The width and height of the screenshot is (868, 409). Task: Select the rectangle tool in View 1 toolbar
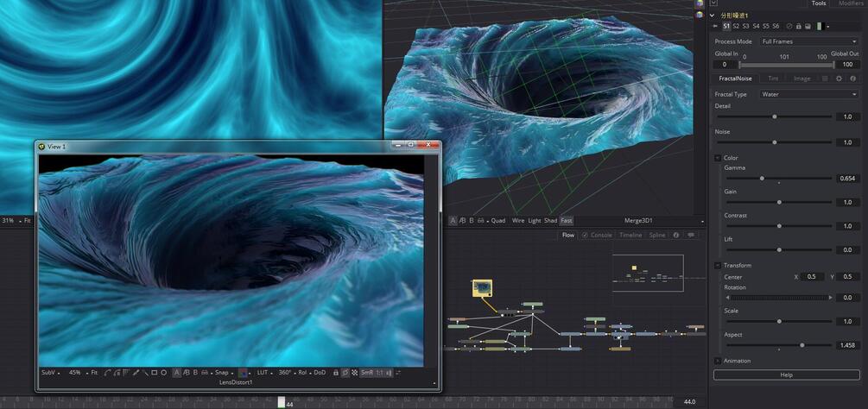[154, 373]
